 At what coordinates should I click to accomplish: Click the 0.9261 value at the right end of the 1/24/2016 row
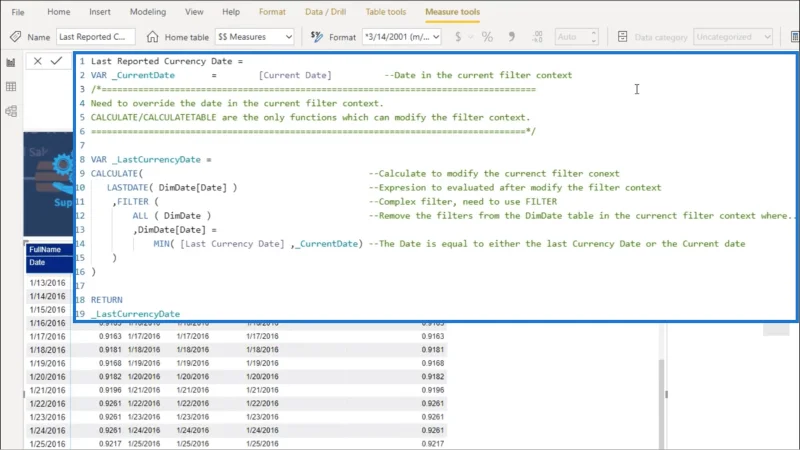433,430
